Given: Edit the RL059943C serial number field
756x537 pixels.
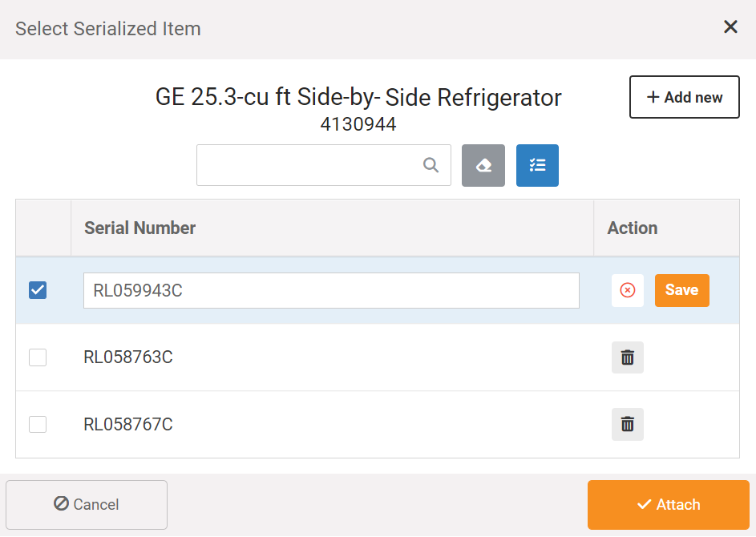Looking at the screenshot, I should click(x=331, y=291).
